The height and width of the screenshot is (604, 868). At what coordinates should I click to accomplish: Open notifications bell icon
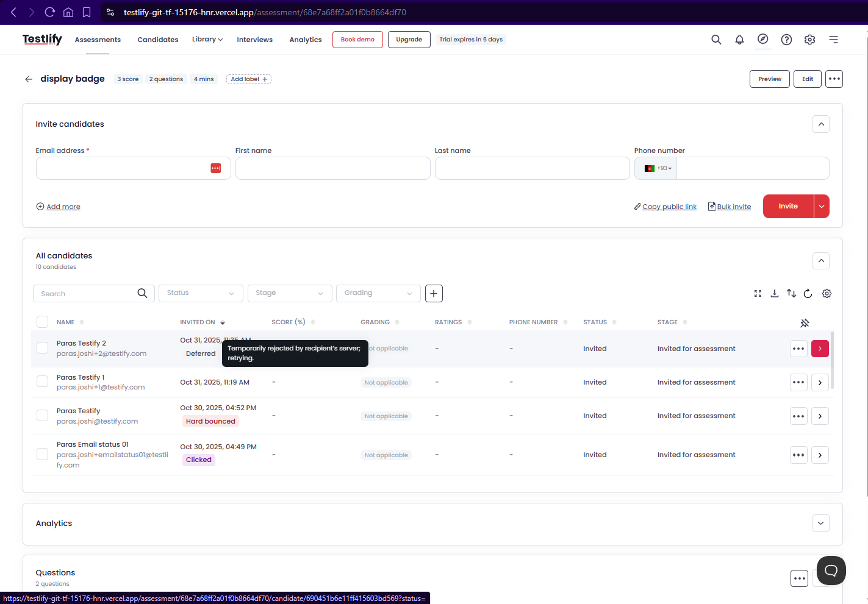click(x=739, y=40)
